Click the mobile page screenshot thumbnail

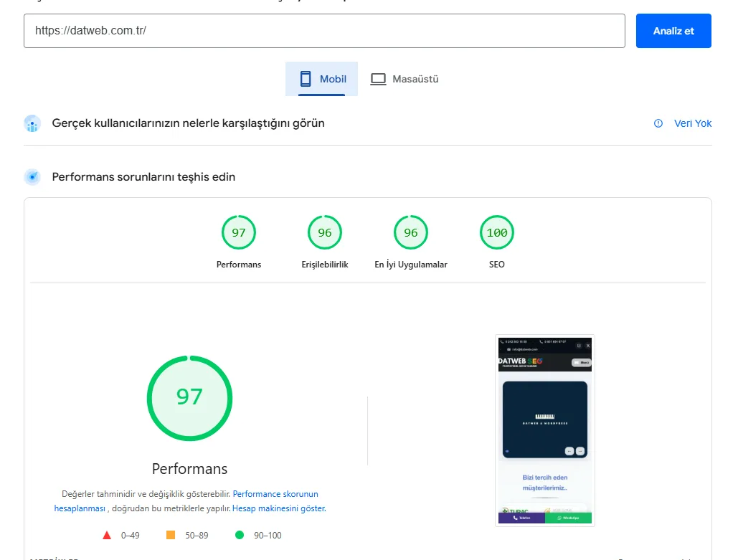point(544,430)
